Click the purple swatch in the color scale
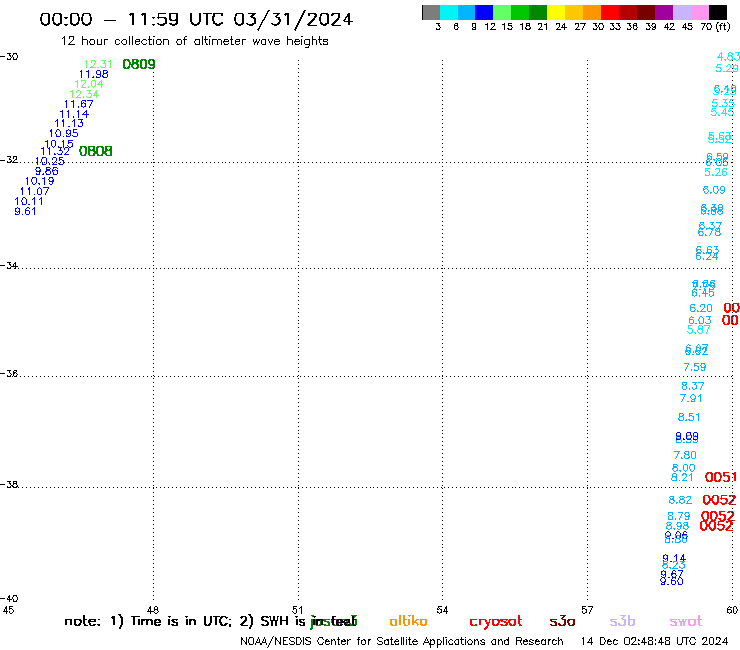The image size is (740, 650). pos(664,12)
